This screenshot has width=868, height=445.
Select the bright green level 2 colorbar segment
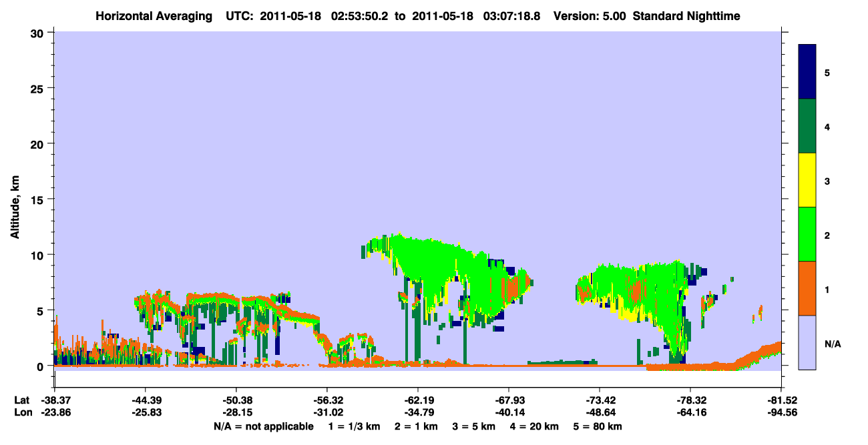[807, 234]
